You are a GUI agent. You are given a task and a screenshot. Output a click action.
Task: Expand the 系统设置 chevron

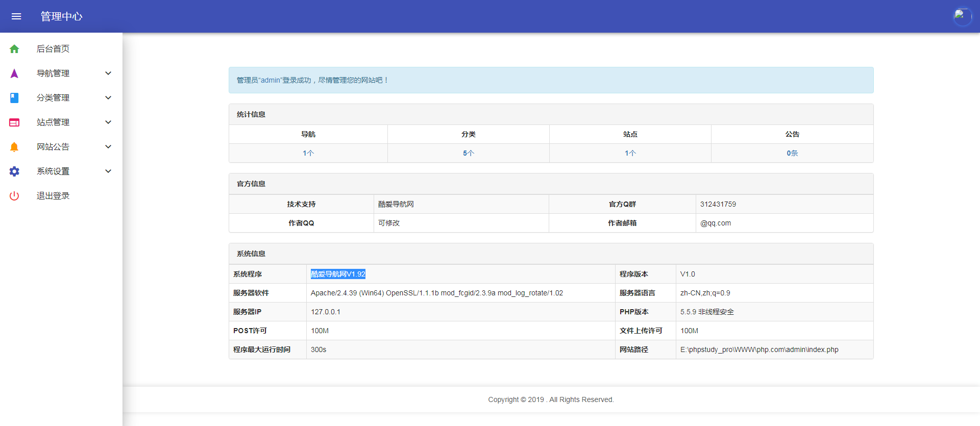click(108, 171)
